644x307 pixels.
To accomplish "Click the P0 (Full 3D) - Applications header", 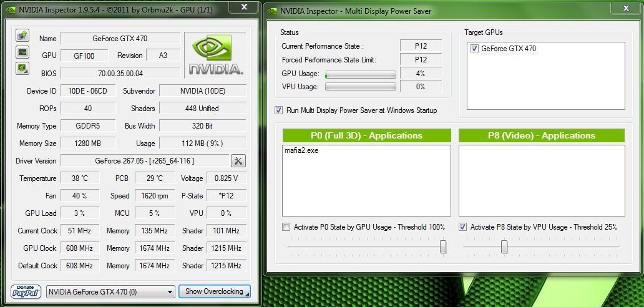I will [x=366, y=135].
